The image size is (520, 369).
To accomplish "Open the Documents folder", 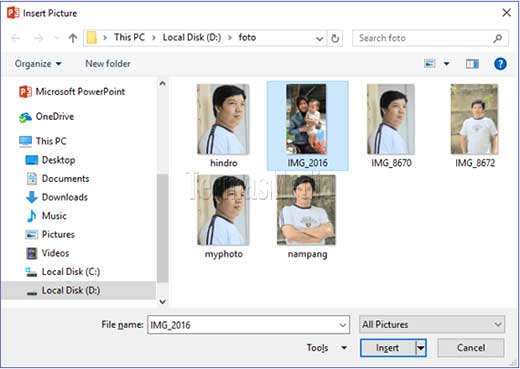I will pos(57,179).
